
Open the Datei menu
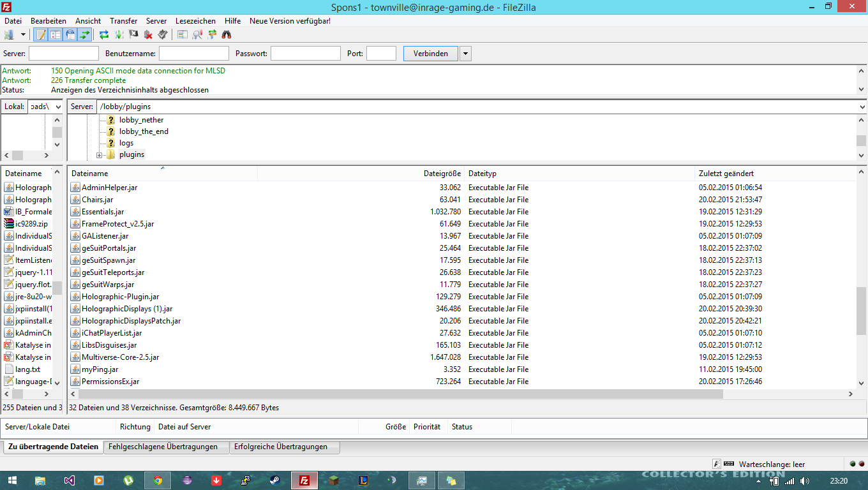(x=13, y=21)
